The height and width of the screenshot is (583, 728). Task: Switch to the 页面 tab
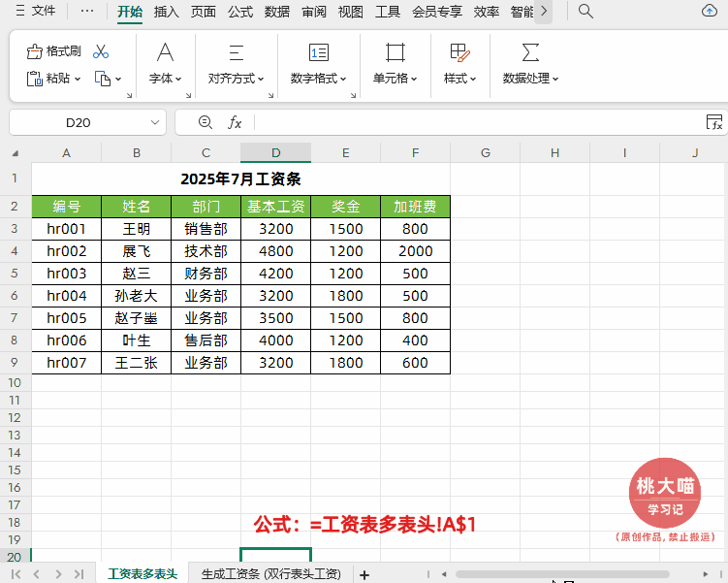[204, 12]
